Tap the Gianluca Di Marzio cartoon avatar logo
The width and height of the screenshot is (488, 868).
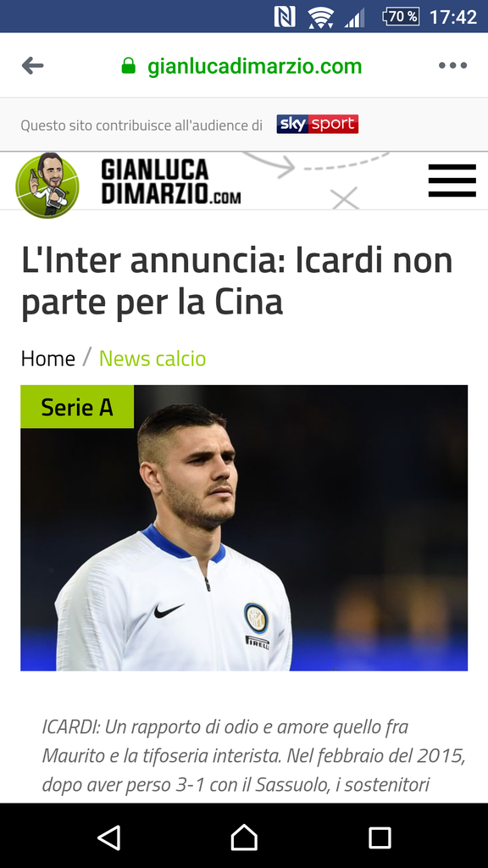click(47, 185)
